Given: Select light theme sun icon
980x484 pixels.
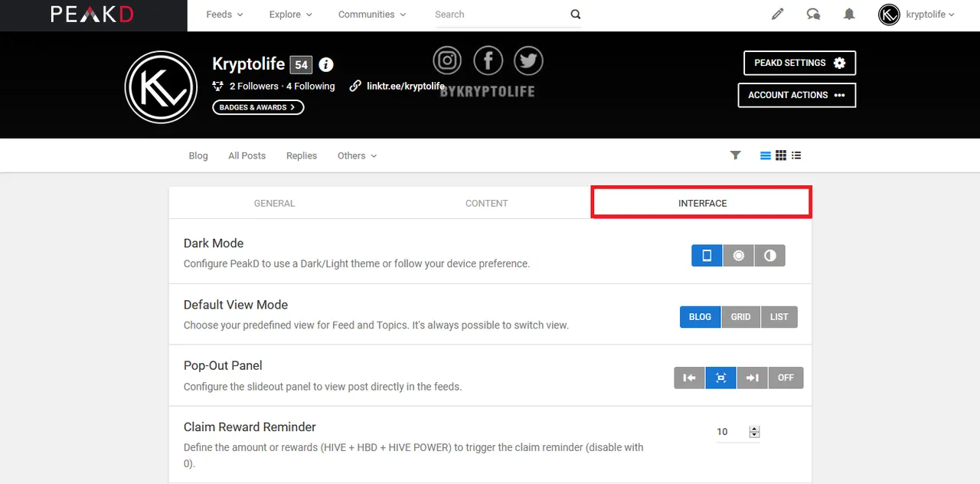Looking at the screenshot, I should click(x=738, y=256).
